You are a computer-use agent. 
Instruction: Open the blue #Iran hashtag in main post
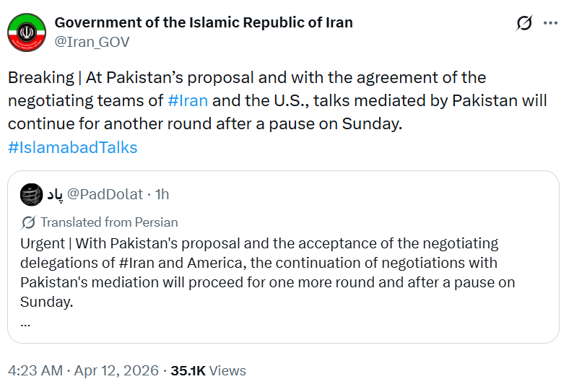click(x=188, y=100)
